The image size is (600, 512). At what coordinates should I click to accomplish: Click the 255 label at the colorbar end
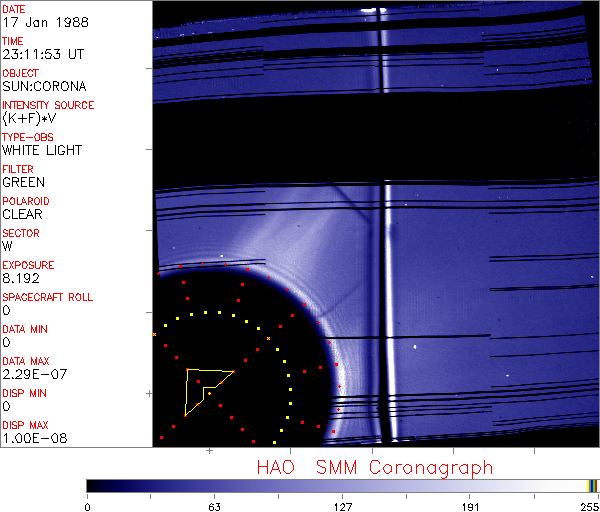(x=589, y=505)
